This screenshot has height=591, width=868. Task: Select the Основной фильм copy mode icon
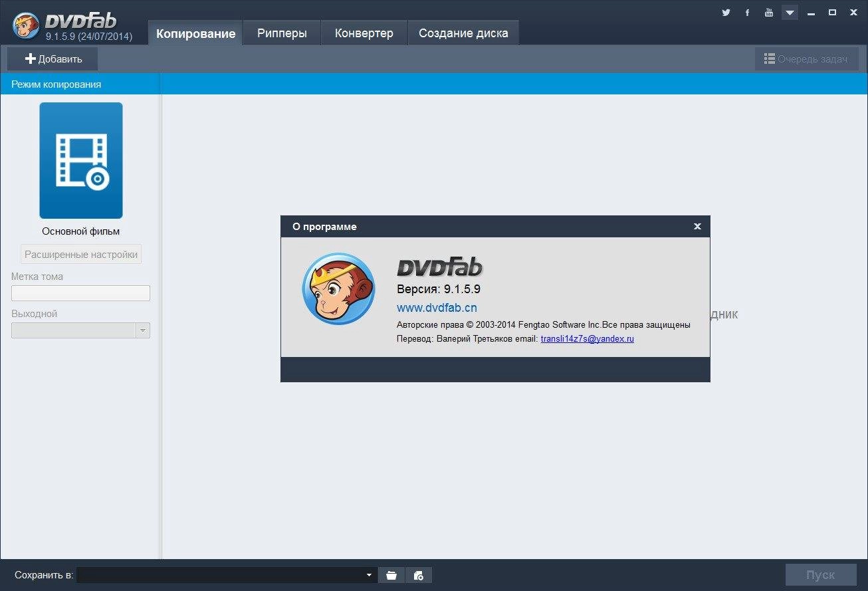click(x=81, y=160)
